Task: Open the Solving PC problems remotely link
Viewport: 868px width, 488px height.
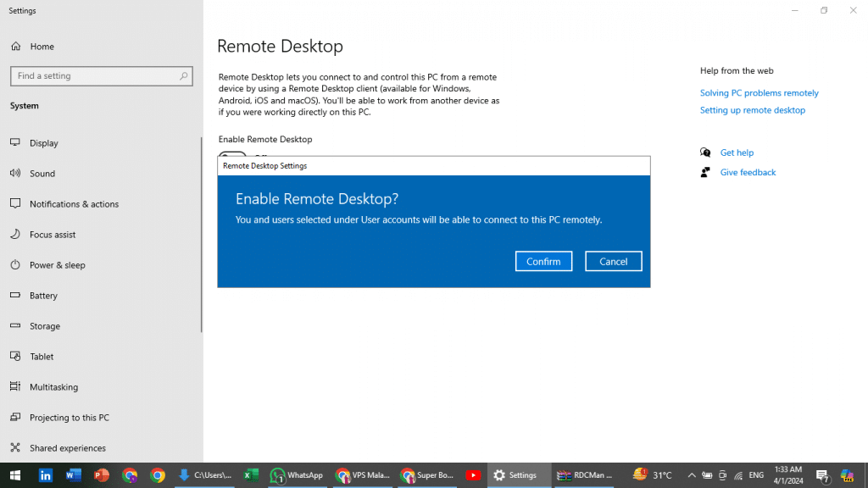Action: [x=759, y=92]
